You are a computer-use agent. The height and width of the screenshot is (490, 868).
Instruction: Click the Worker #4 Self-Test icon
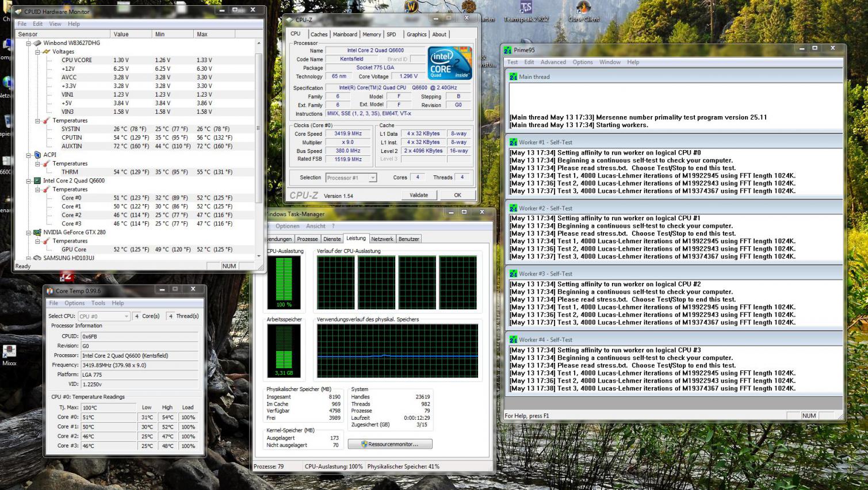513,339
